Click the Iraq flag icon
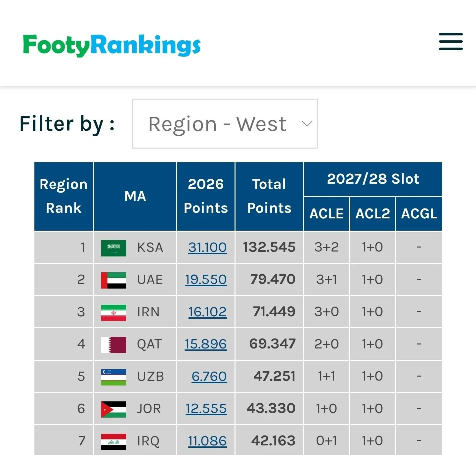The width and height of the screenshot is (476, 455). tap(113, 442)
